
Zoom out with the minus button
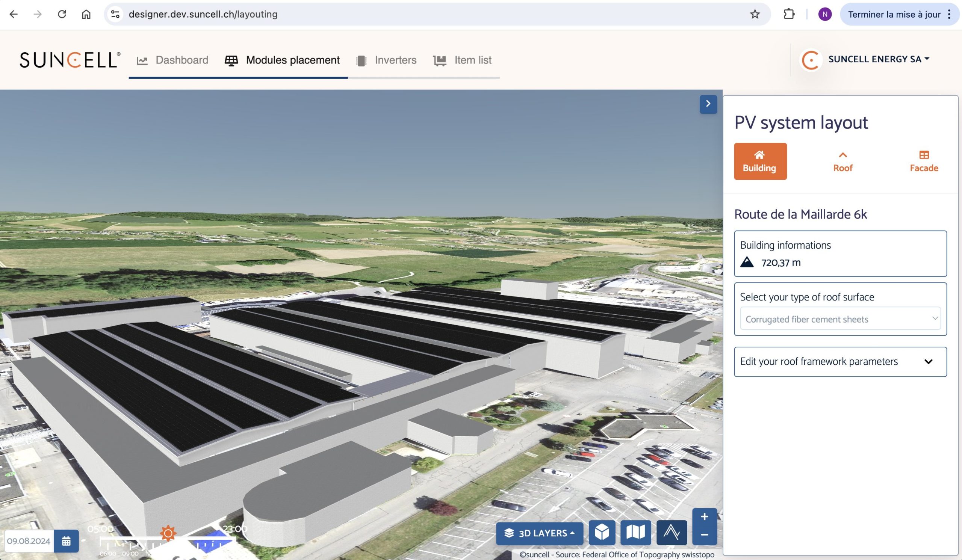point(704,535)
